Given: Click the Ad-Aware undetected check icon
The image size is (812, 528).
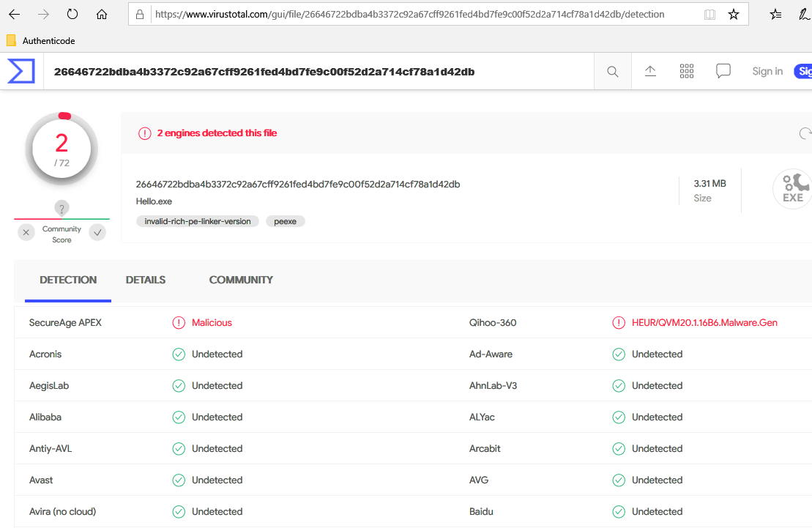Looking at the screenshot, I should point(619,354).
